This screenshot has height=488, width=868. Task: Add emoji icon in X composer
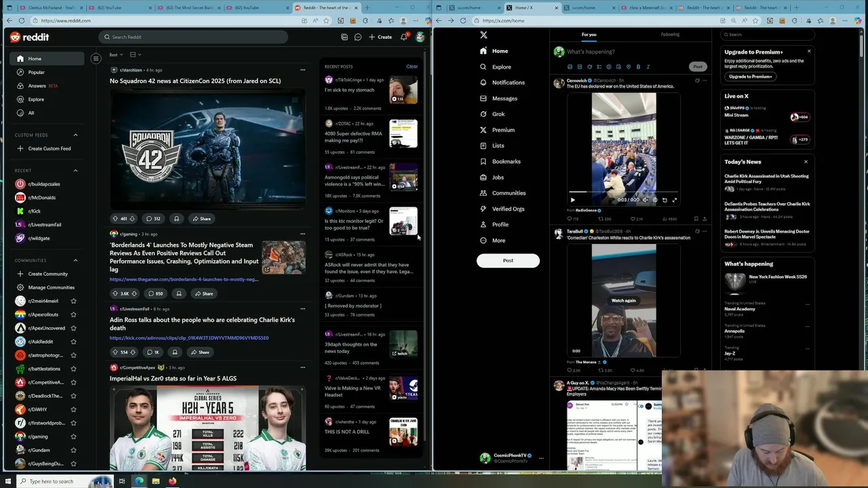click(x=608, y=66)
